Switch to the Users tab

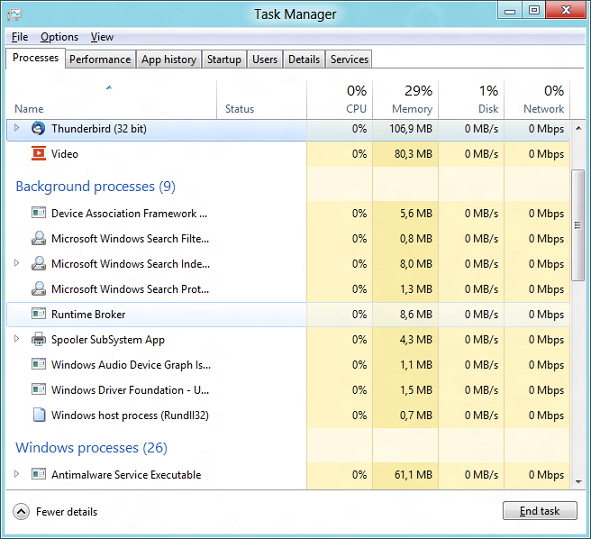[265, 60]
